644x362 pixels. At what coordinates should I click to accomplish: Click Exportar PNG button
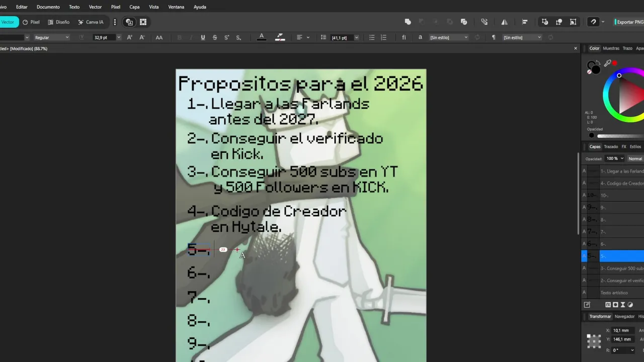click(x=629, y=22)
